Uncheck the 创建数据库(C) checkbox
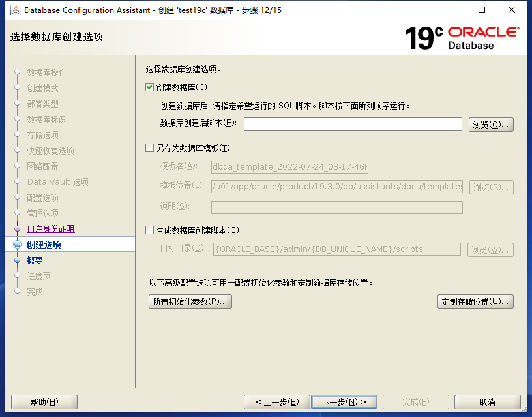 (150, 87)
